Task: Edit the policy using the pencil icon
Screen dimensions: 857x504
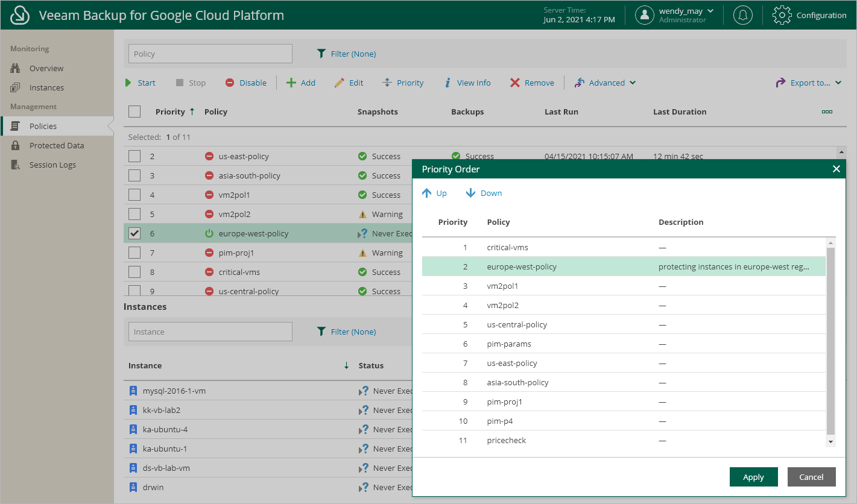Action: click(x=340, y=83)
